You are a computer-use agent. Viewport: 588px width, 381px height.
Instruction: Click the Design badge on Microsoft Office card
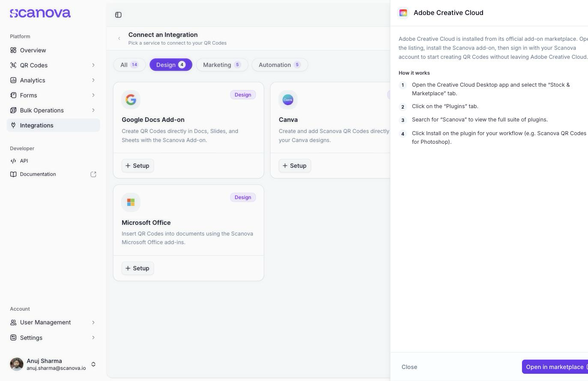(x=243, y=197)
